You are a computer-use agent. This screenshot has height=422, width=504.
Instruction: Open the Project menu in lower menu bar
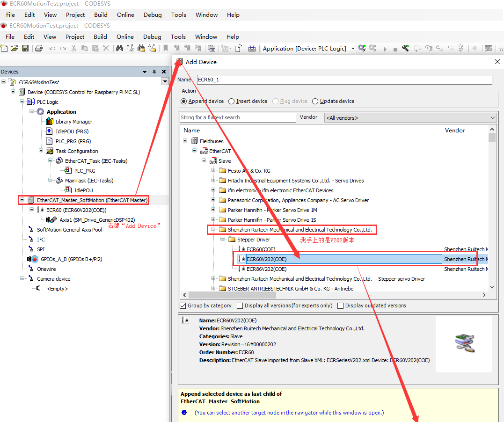[75, 36]
